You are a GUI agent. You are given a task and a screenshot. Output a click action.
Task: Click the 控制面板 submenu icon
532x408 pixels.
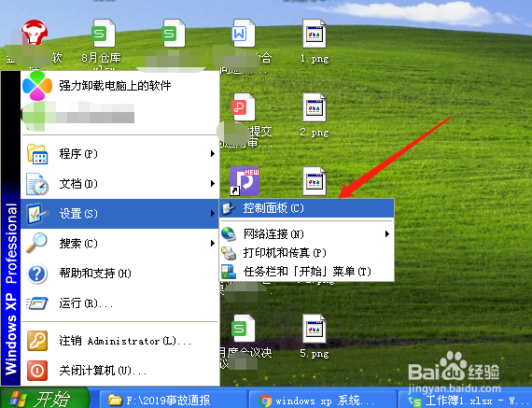click(x=229, y=207)
